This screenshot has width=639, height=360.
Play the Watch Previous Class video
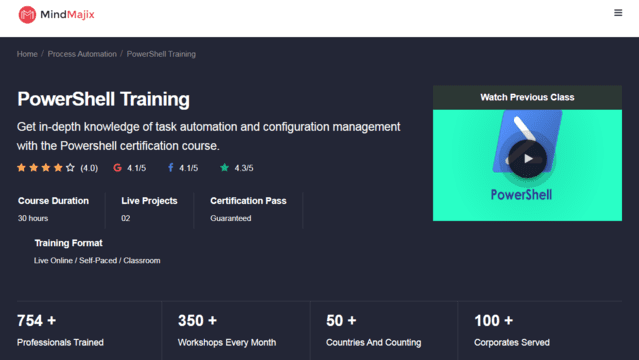tap(527, 159)
